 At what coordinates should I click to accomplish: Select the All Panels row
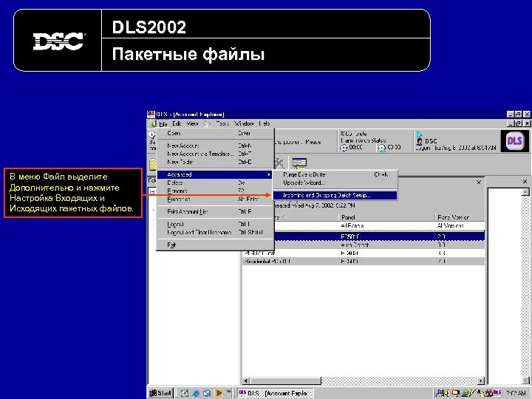[x=364, y=225]
